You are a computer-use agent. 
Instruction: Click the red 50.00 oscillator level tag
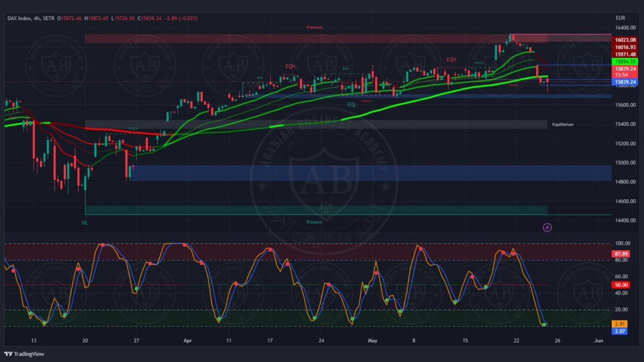coord(621,285)
